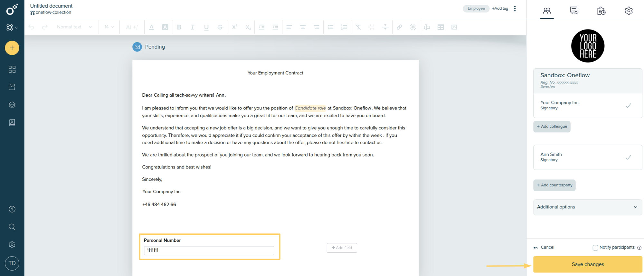Align text left
644x276 pixels.
point(289,27)
